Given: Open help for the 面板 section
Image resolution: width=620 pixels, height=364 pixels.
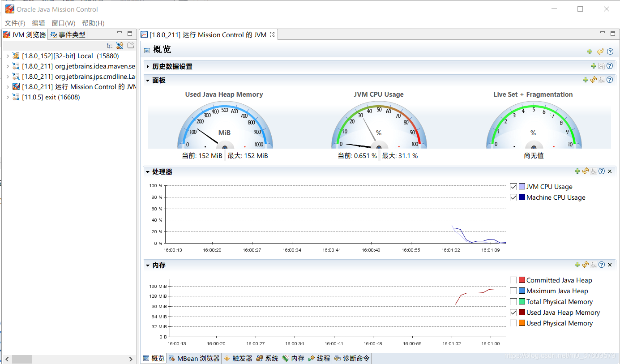Looking at the screenshot, I should [610, 80].
